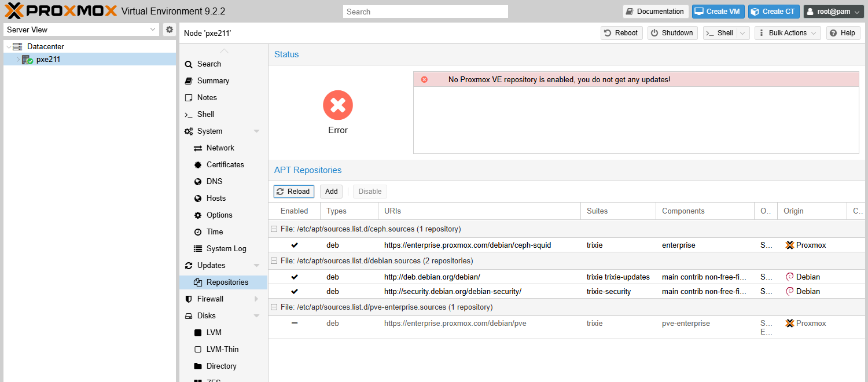Select enabled checkmark of security.debian.org repository

295,292
